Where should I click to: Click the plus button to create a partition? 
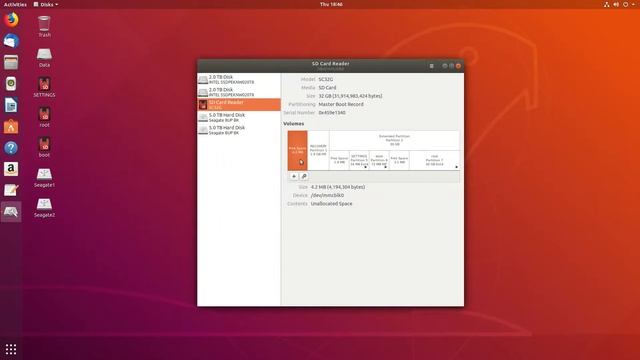point(294,176)
